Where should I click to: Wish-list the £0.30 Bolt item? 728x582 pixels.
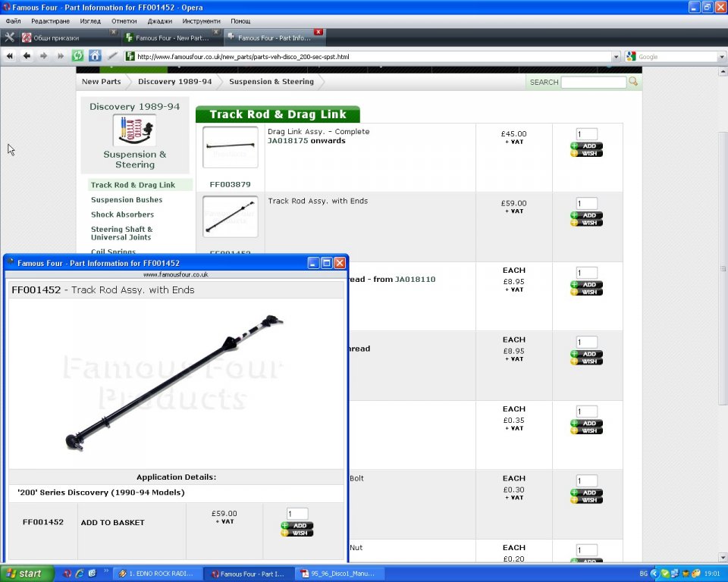[586, 500]
